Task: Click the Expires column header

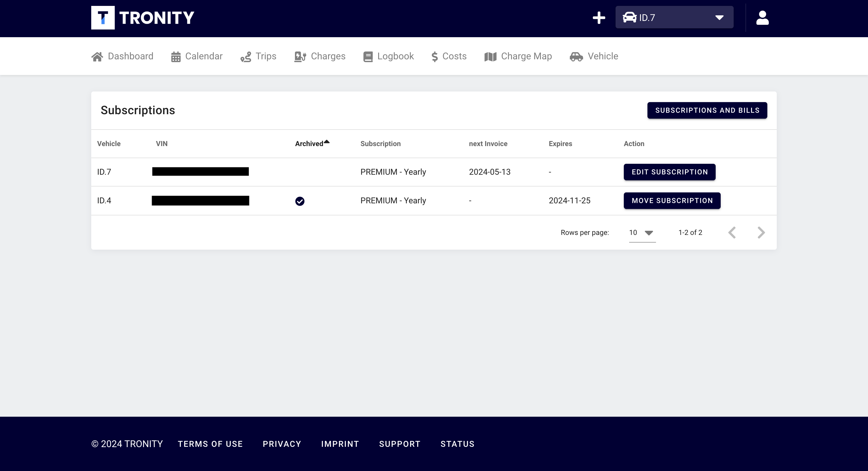Action: tap(560, 144)
